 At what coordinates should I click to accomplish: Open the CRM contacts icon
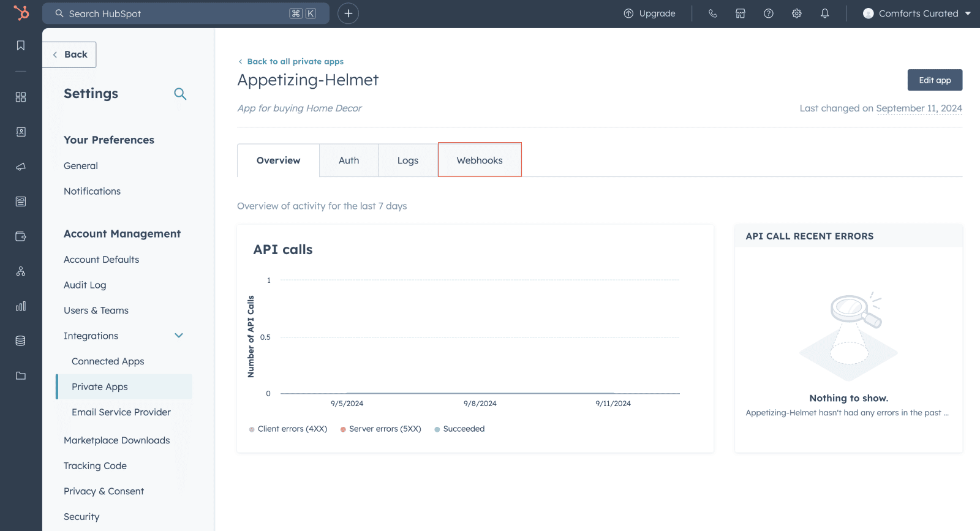21,132
